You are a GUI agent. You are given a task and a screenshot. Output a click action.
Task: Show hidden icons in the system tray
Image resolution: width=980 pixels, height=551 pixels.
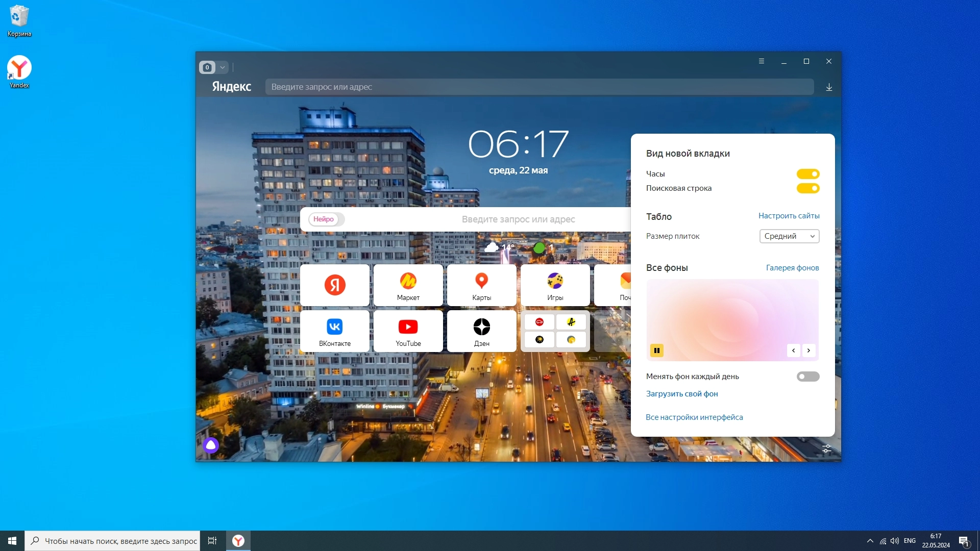click(x=870, y=541)
